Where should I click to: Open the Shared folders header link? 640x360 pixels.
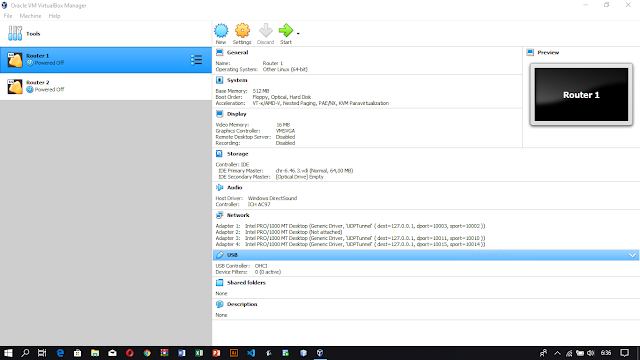246,283
